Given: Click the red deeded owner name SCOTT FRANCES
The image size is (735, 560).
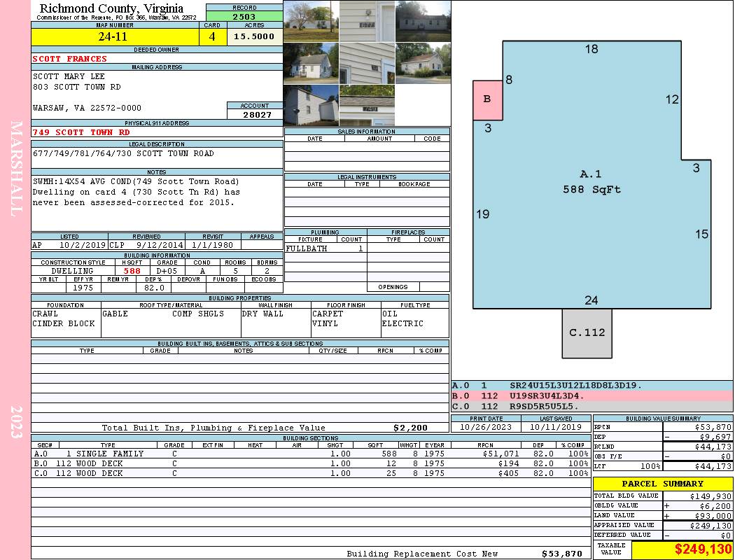Looking at the screenshot, I should click(x=70, y=59).
